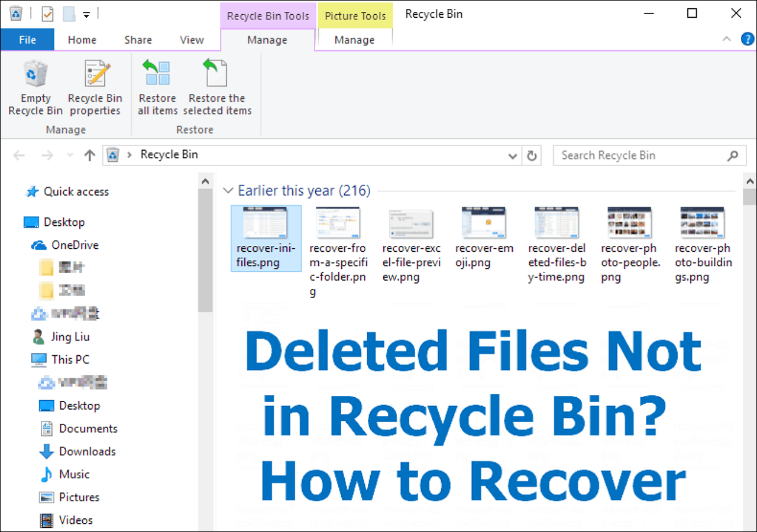Open the File menu tab
Screen dimensions: 757x532
click(27, 40)
